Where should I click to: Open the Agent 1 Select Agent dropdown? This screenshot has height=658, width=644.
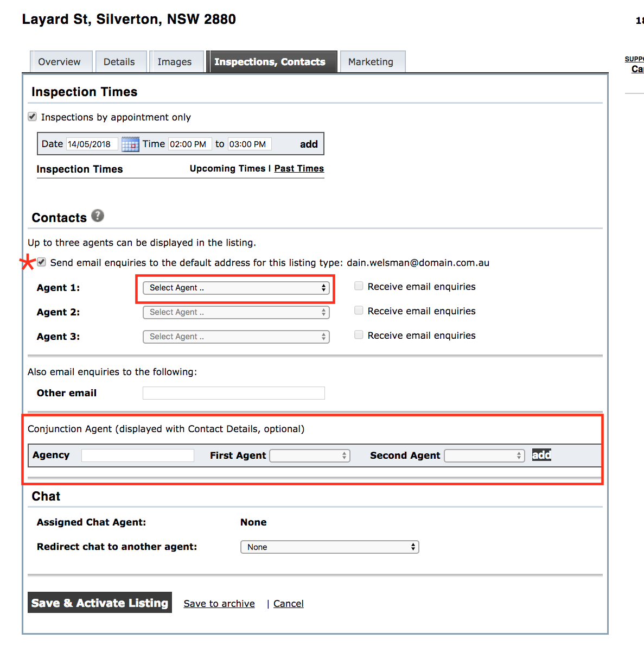(x=236, y=288)
